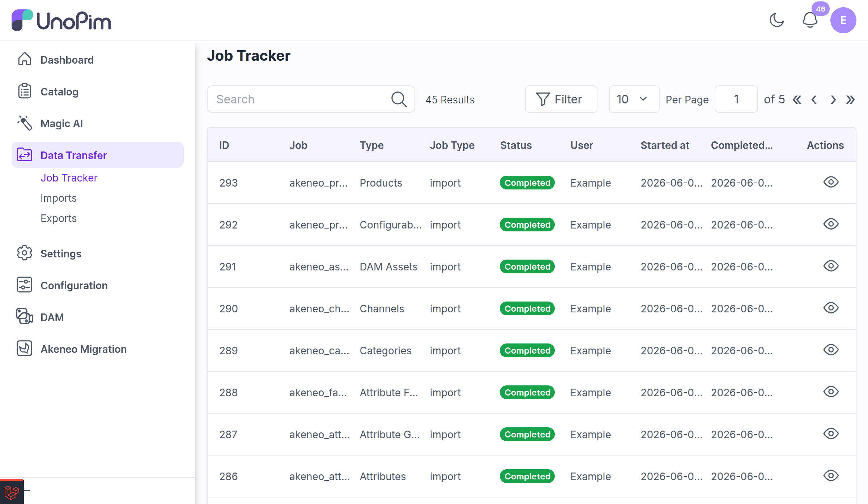View job 288 via eye icon
The image size is (868, 504).
point(831,392)
